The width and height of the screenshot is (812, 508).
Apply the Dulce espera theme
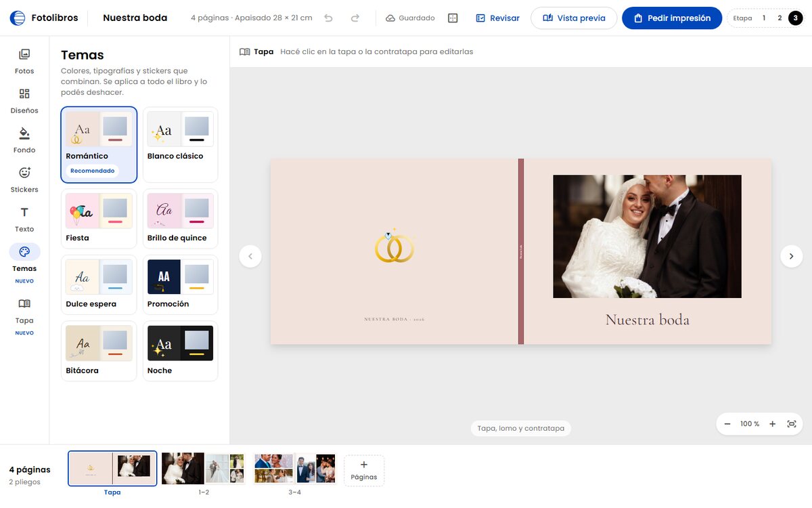point(99,284)
